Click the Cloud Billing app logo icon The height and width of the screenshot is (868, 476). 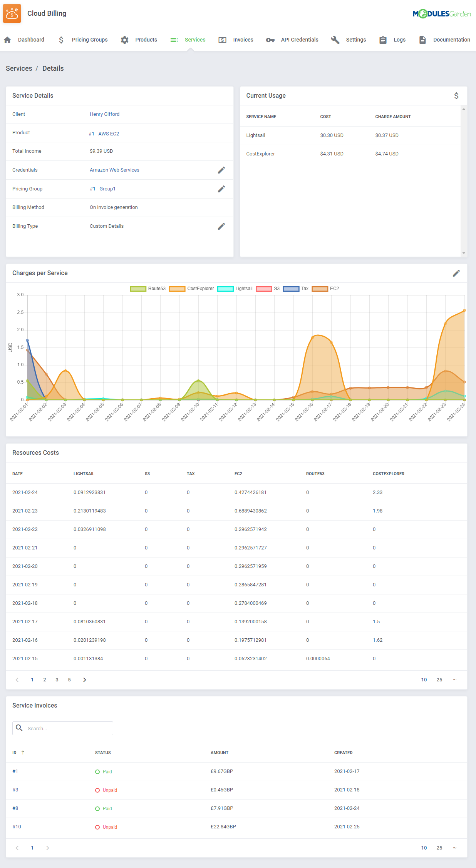(12, 13)
